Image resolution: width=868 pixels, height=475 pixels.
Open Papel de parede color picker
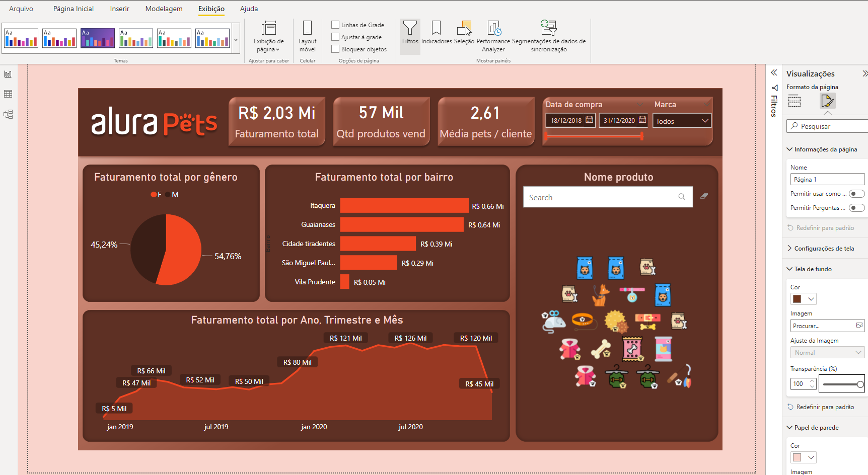[x=803, y=457]
